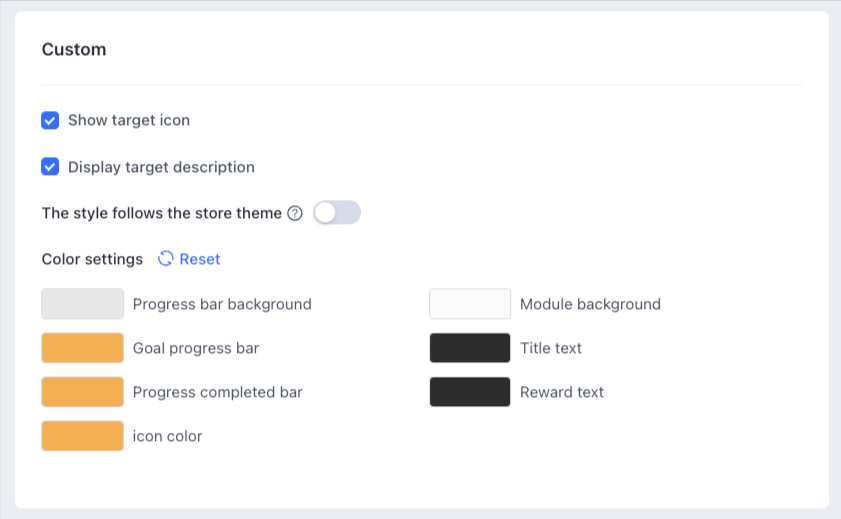The height and width of the screenshot is (519, 841).
Task: Uncheck the Show target icon checkbox
Action: coord(50,121)
